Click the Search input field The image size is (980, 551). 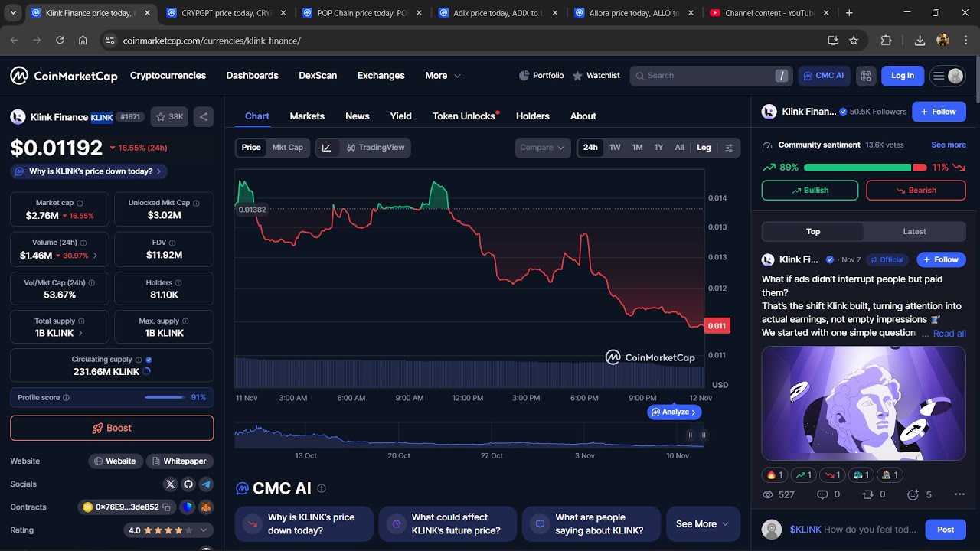point(711,76)
